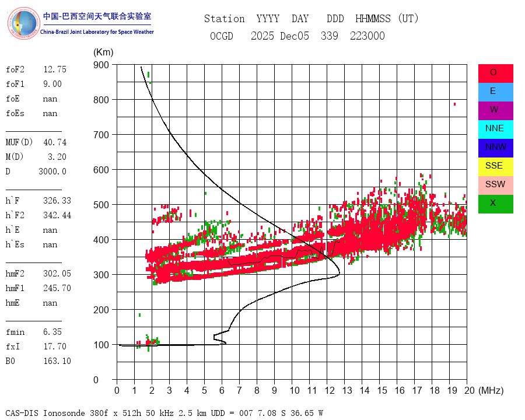
Task: Select the red O legend swatch
Action: coord(495,73)
